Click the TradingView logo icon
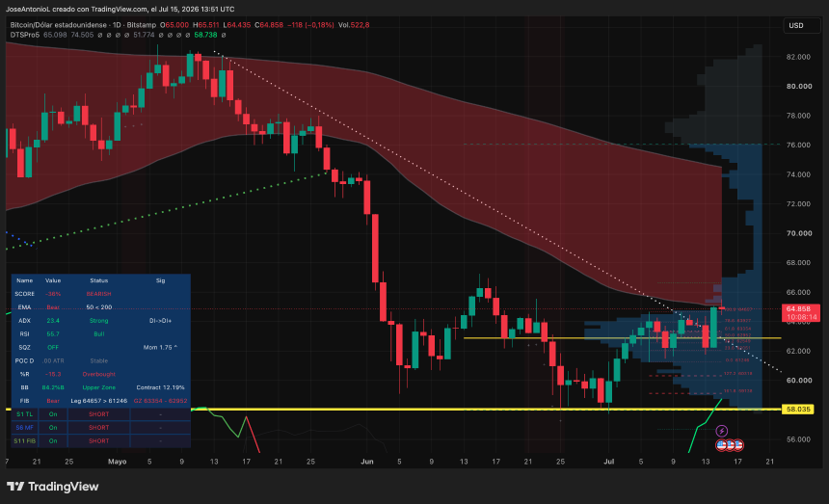Viewport: 829px width, 504px height. coord(15,487)
